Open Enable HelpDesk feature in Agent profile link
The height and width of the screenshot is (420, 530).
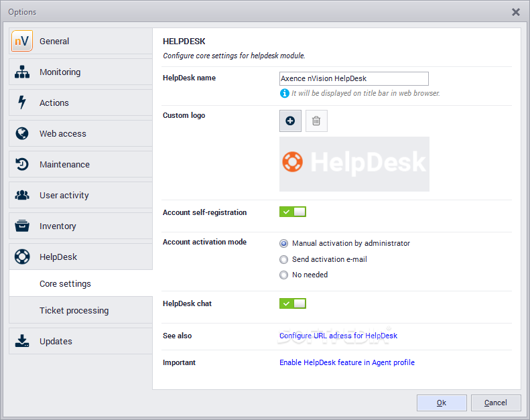347,362
